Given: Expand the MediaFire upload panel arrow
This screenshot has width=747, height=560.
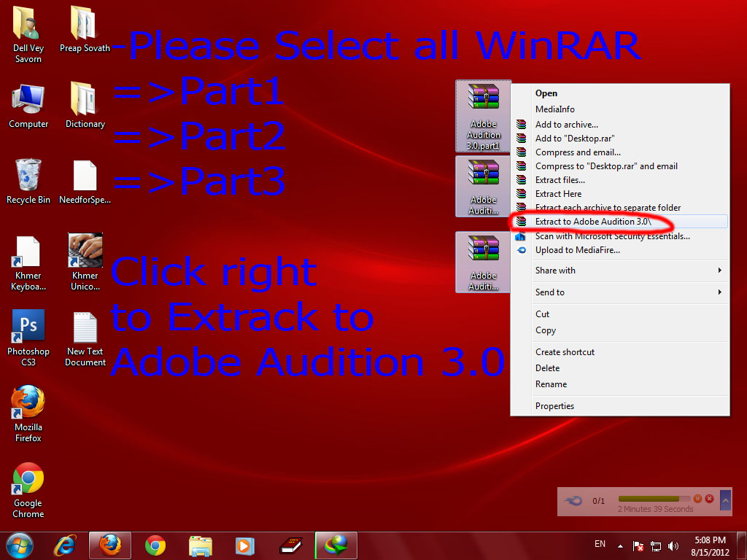Looking at the screenshot, I should pos(726,500).
